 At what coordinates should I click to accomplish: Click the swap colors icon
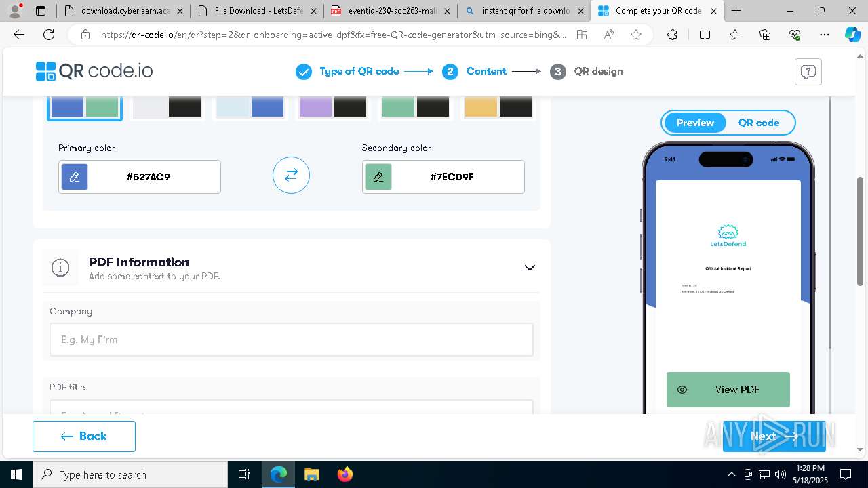pyautogui.click(x=291, y=176)
